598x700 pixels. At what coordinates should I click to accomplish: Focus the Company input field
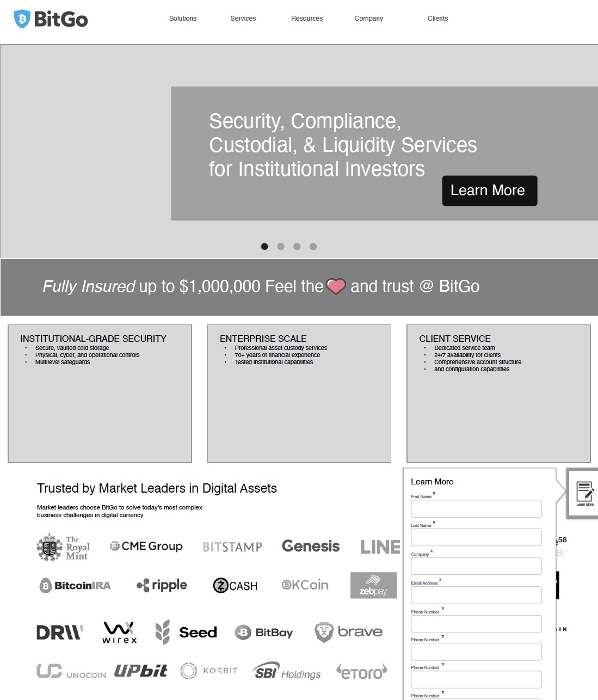(476, 566)
